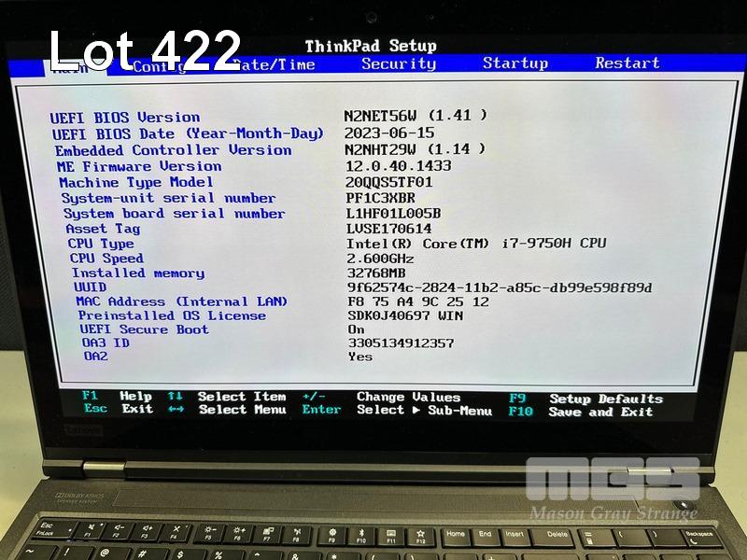Click the Sub-Menu triangle arrow in footer
Viewport: 747px width, 560px height.
coord(416,411)
